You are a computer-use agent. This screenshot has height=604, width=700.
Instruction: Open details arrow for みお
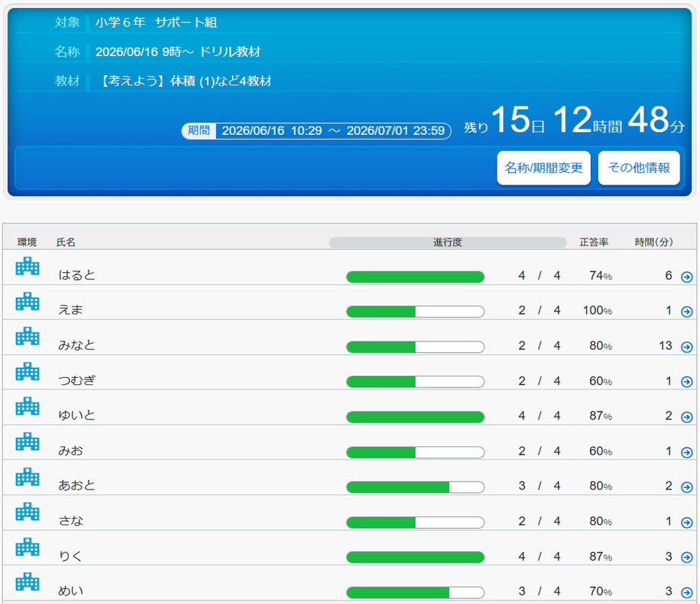point(687,452)
